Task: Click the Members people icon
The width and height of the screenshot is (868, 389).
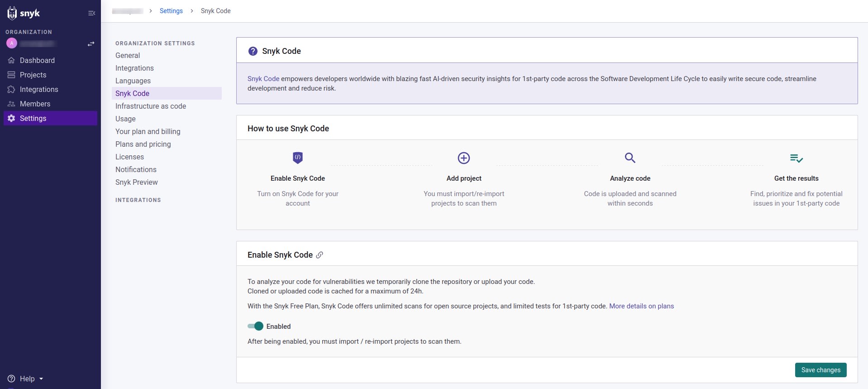Action: click(x=11, y=104)
